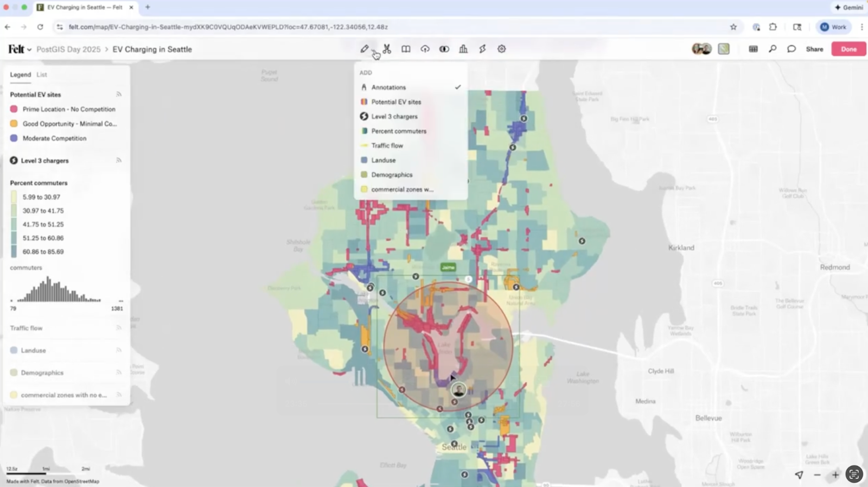Open the table view icon
Viewport: 868px width, 487px height.
(x=753, y=49)
